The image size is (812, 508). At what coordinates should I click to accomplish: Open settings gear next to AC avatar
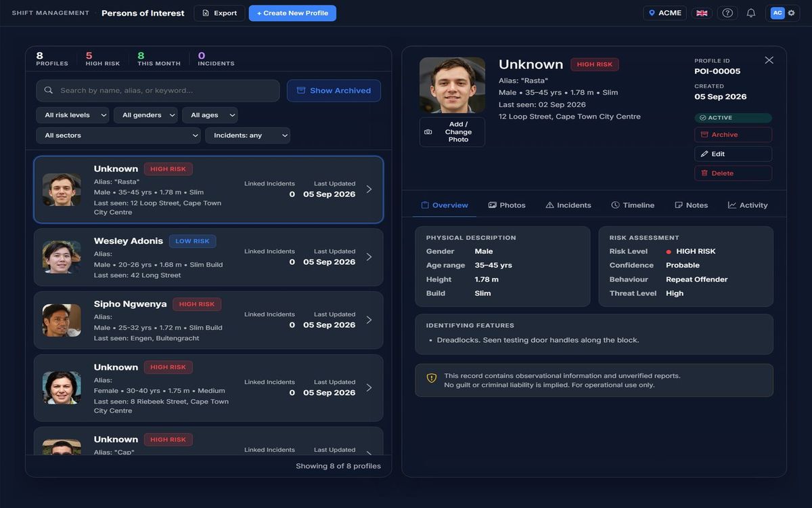[791, 13]
